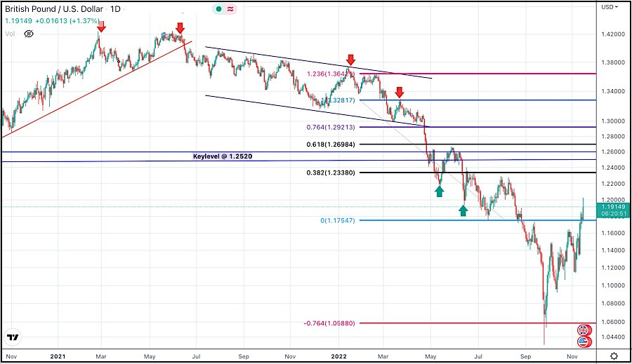Viewport: 632px width, 364px height.
Task: Click the 2021 label on time axis
Action: pyautogui.click(x=58, y=356)
